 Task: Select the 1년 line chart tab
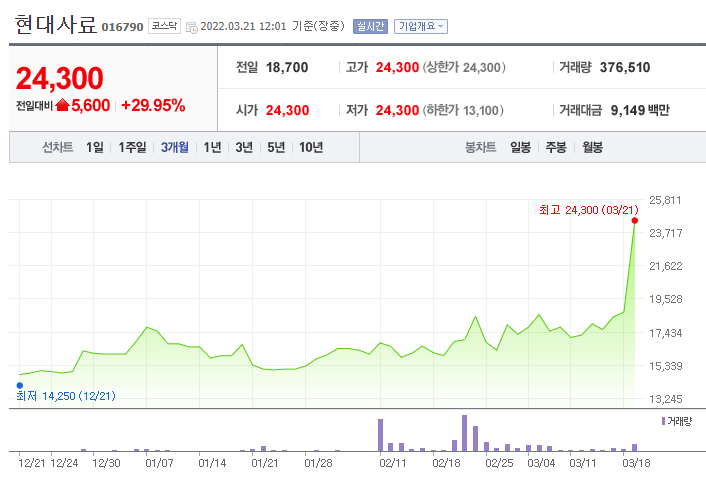pyautogui.click(x=212, y=147)
